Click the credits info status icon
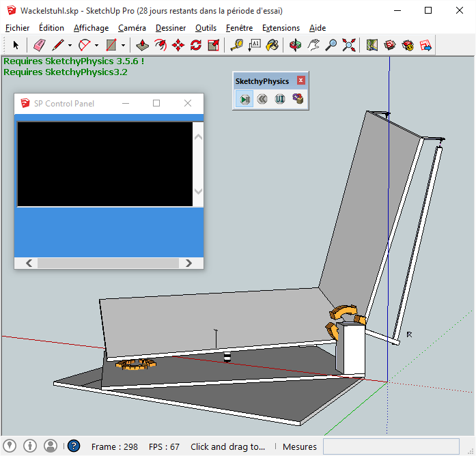 coord(30,446)
